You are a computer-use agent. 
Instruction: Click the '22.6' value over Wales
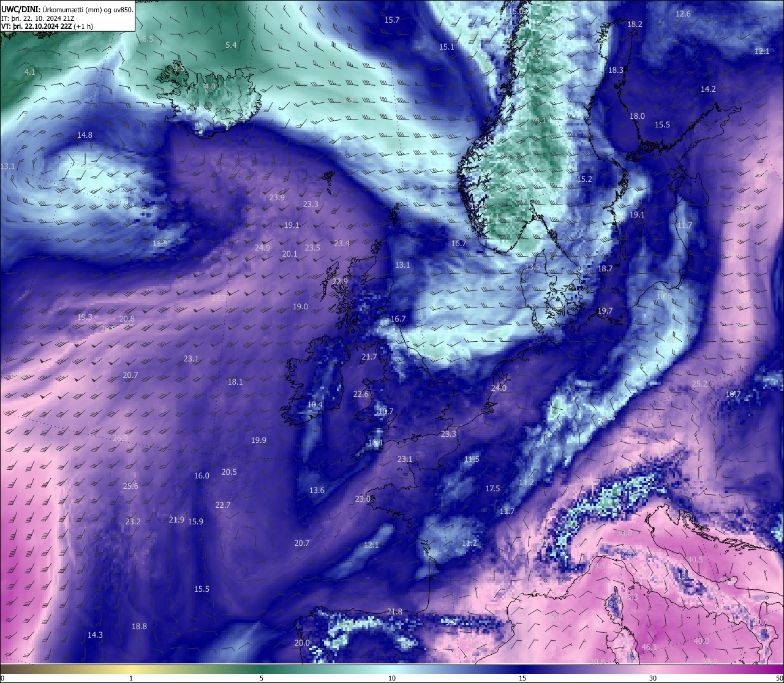(x=361, y=394)
